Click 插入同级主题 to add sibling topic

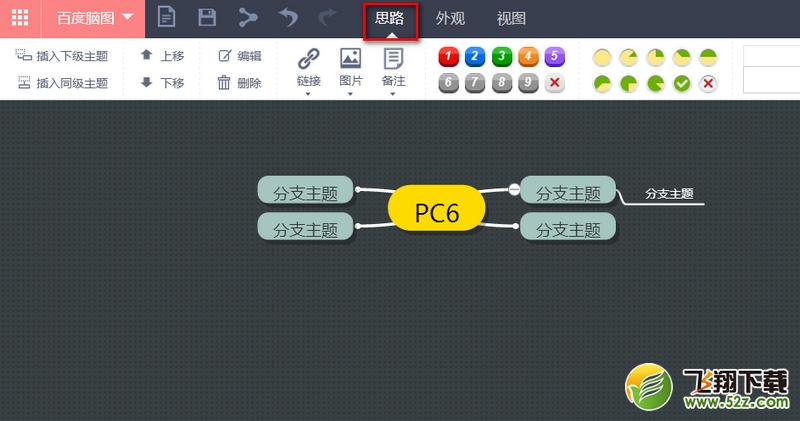[62, 83]
